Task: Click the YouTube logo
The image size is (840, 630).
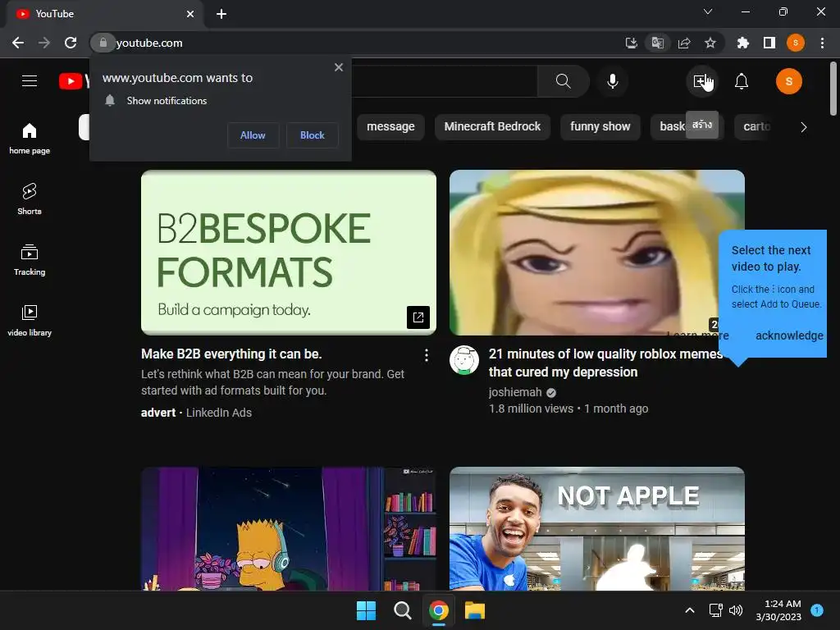Action: 74,81
